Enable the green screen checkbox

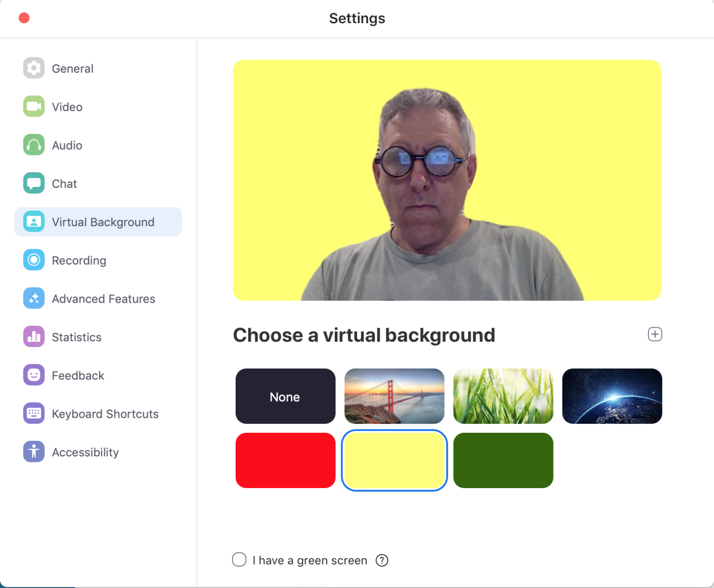click(x=239, y=560)
